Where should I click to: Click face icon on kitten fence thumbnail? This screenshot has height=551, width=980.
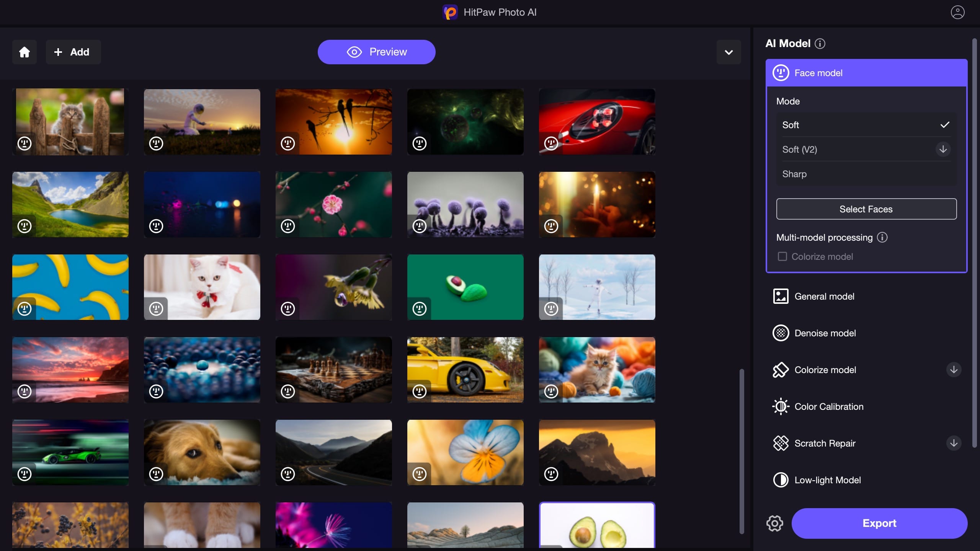24,143
